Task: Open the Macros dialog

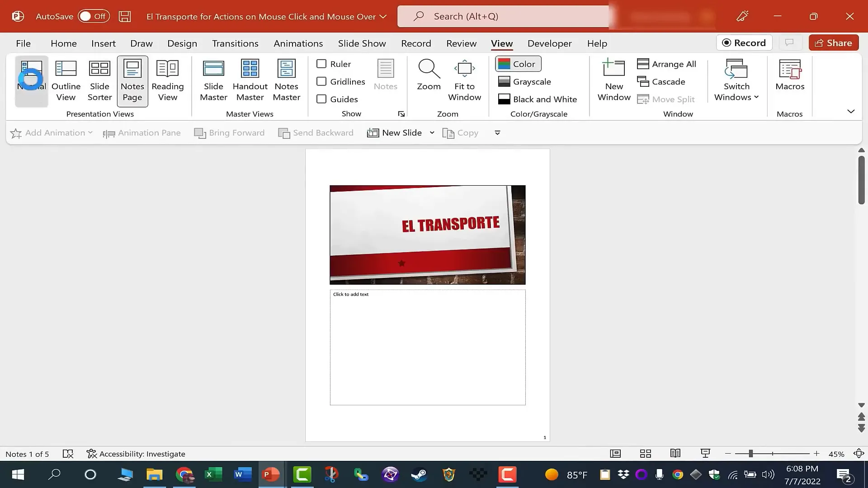Action: coord(790,76)
